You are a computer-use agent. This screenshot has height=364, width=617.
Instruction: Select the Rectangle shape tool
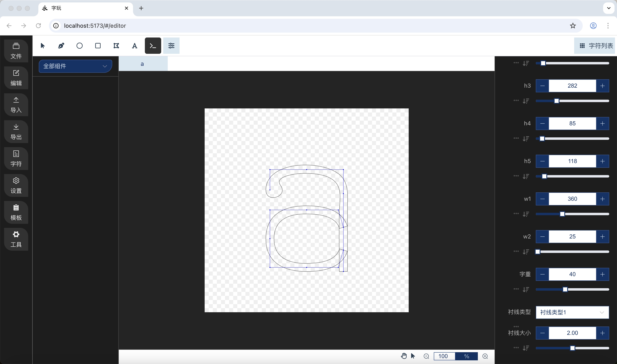pyautogui.click(x=98, y=46)
